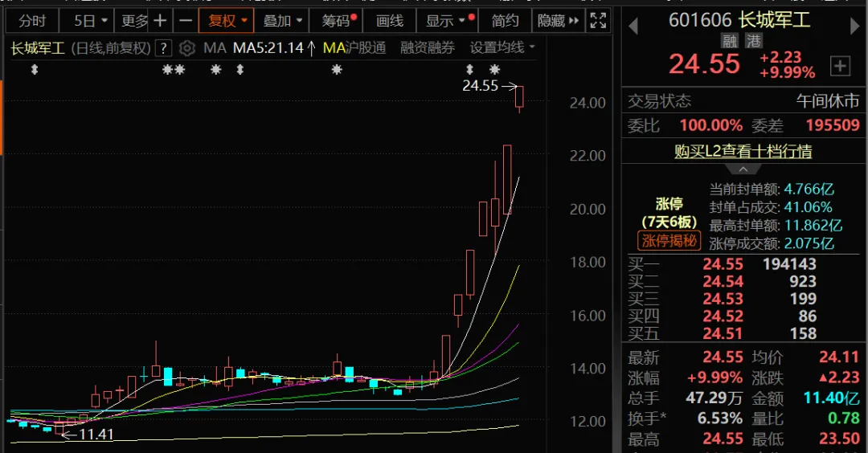868x453 pixels.
Task: Go to previous stock with left arrow
Action: tap(633, 26)
